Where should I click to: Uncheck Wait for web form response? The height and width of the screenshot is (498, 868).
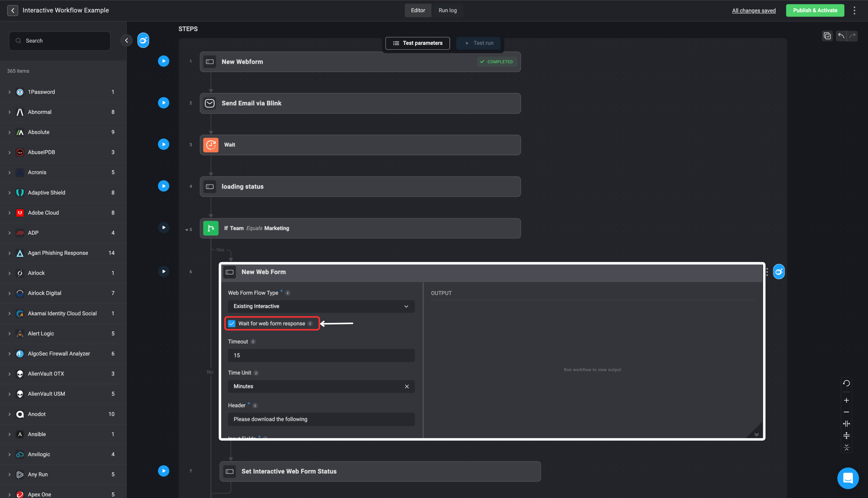(232, 324)
